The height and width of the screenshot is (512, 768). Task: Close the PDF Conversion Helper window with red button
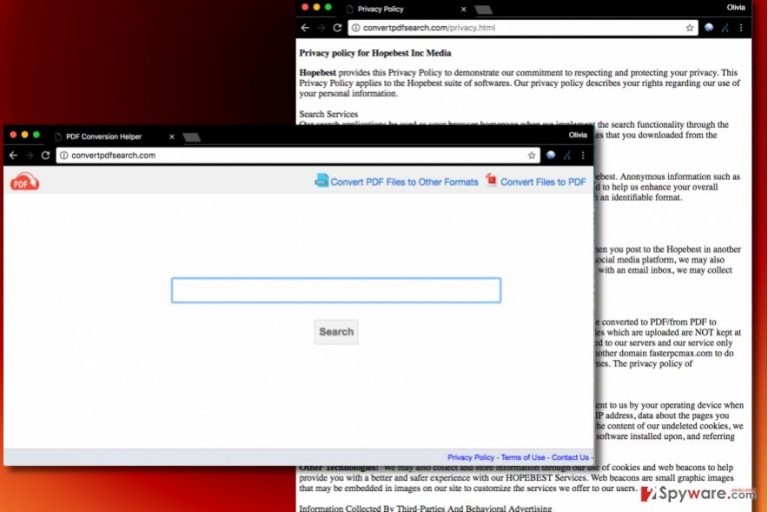tap(13, 135)
